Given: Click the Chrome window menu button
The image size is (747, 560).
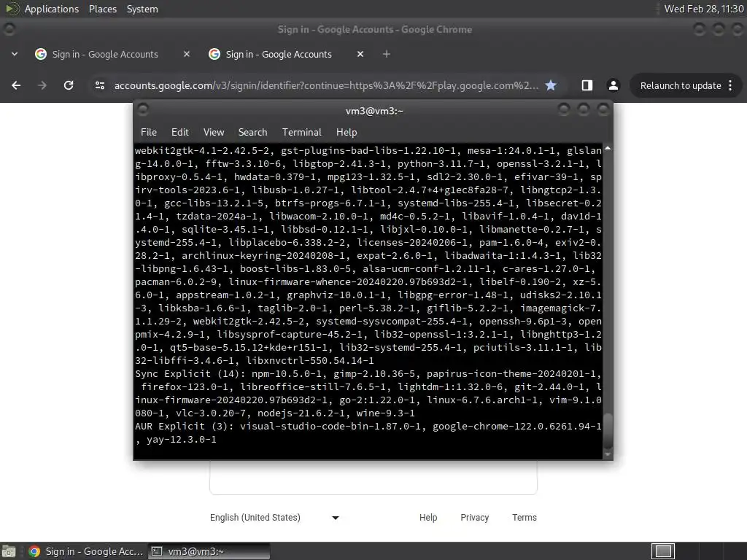Looking at the screenshot, I should click(9, 29).
